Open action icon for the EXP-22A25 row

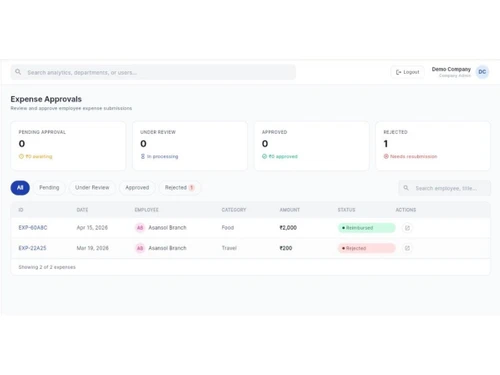click(x=407, y=248)
